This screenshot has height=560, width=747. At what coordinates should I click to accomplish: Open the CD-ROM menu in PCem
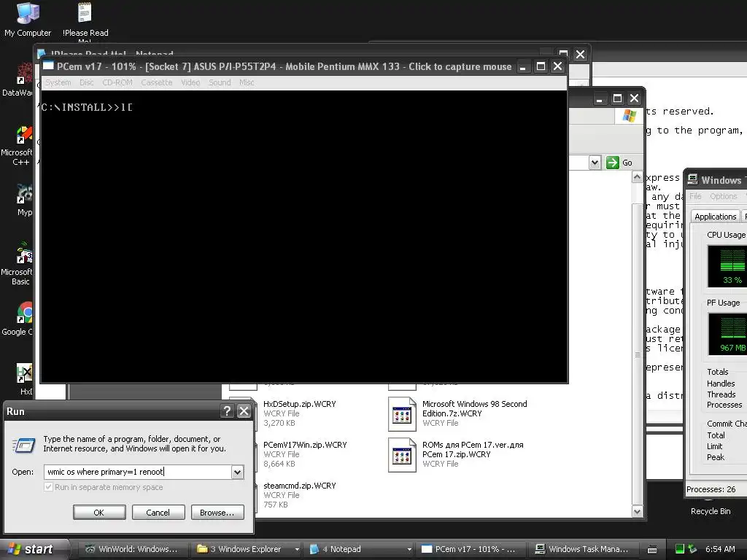click(x=117, y=82)
